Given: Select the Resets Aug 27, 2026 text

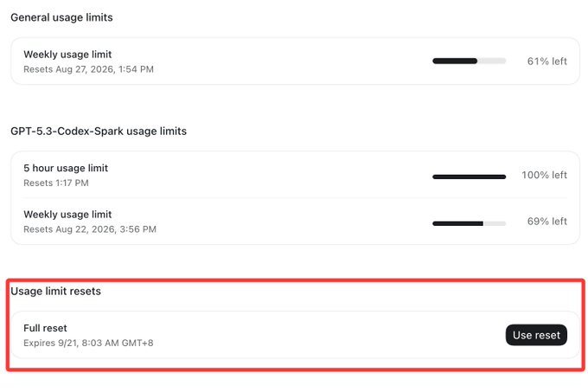Looking at the screenshot, I should (x=88, y=69).
